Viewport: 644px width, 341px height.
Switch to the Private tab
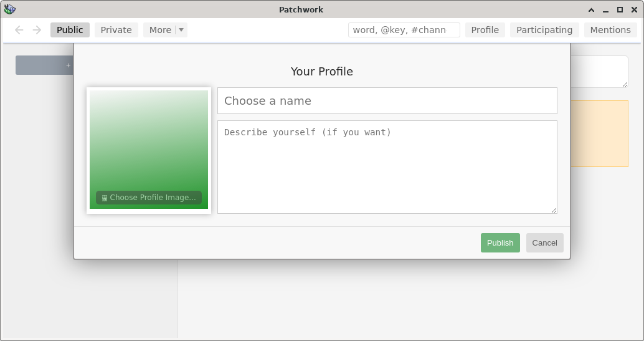coord(116,30)
